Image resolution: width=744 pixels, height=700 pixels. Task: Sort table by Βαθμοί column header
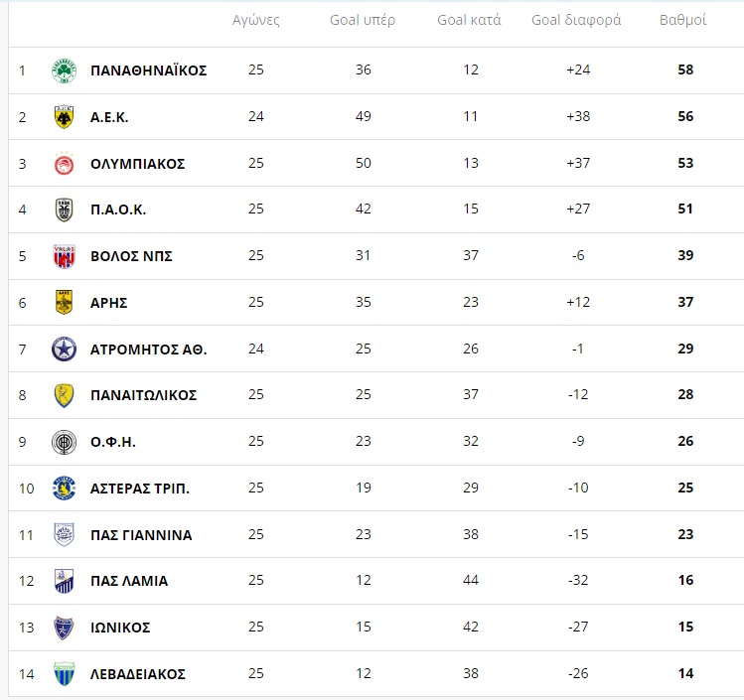[x=682, y=20]
